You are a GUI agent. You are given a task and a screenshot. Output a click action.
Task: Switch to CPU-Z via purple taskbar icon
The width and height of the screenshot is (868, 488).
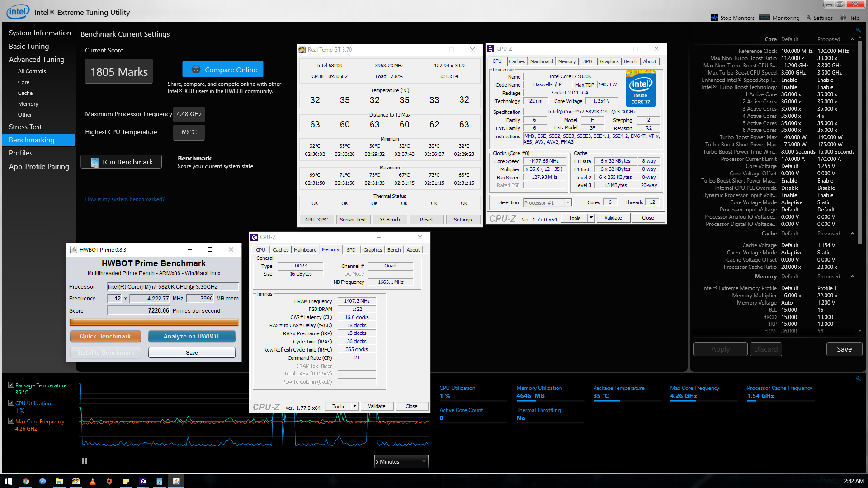[x=143, y=481]
